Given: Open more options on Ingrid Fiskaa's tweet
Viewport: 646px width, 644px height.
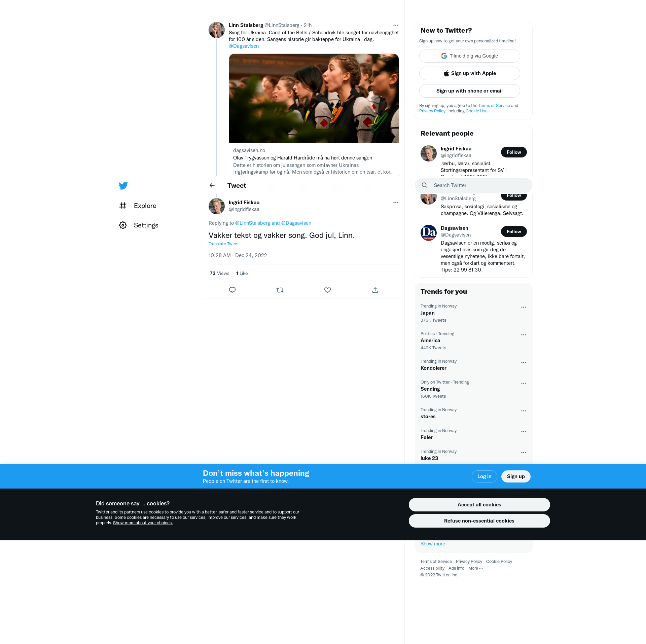Looking at the screenshot, I should [396, 203].
